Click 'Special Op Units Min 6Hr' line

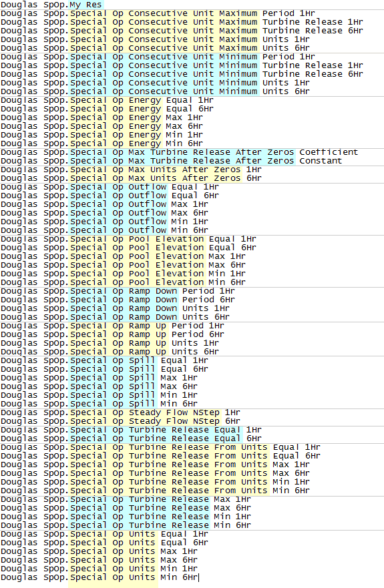[x=99, y=577]
